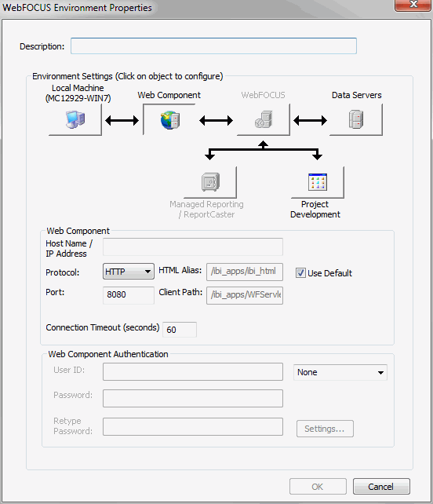Screen dimensions: 433x504
Task: Click the Local Machine computer icon
Action: [x=75, y=119]
